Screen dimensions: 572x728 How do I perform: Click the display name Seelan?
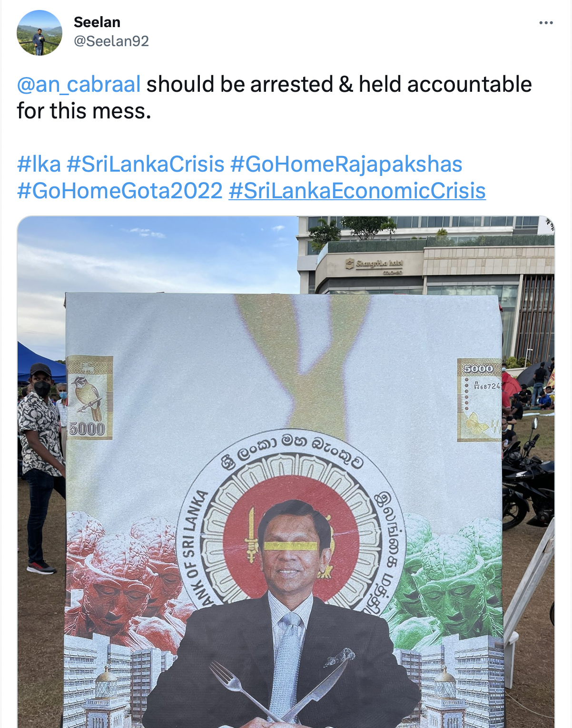[x=97, y=22]
